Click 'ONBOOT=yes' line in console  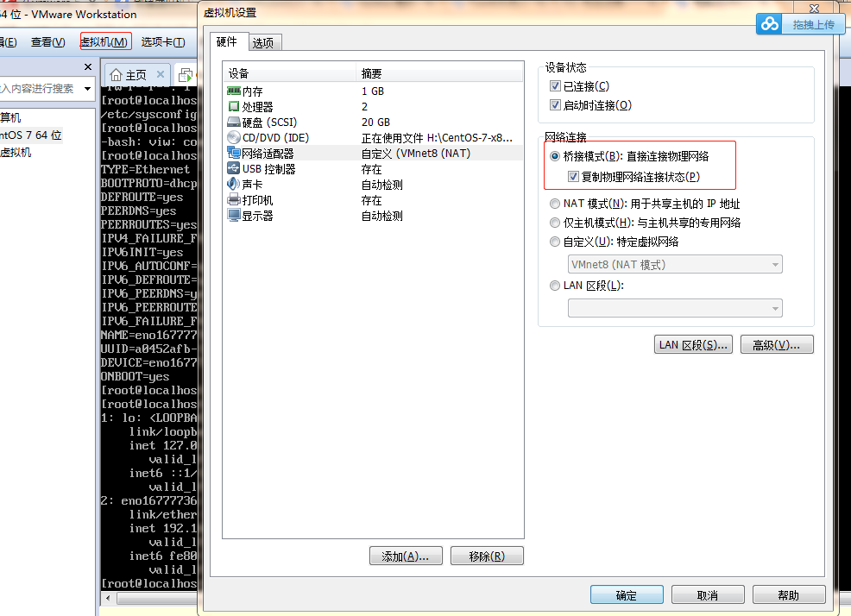[136, 376]
